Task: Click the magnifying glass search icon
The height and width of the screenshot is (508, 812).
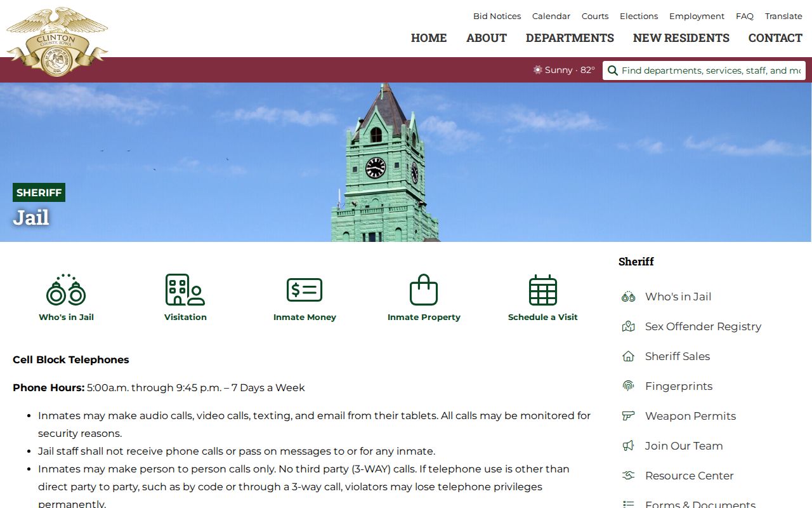Action: 613,70
